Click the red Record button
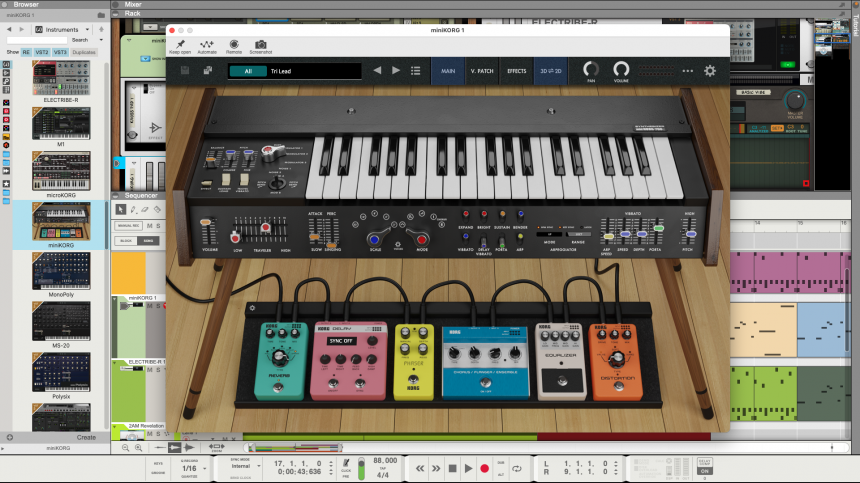Screen dimensions: 860x483 (x=484, y=469)
